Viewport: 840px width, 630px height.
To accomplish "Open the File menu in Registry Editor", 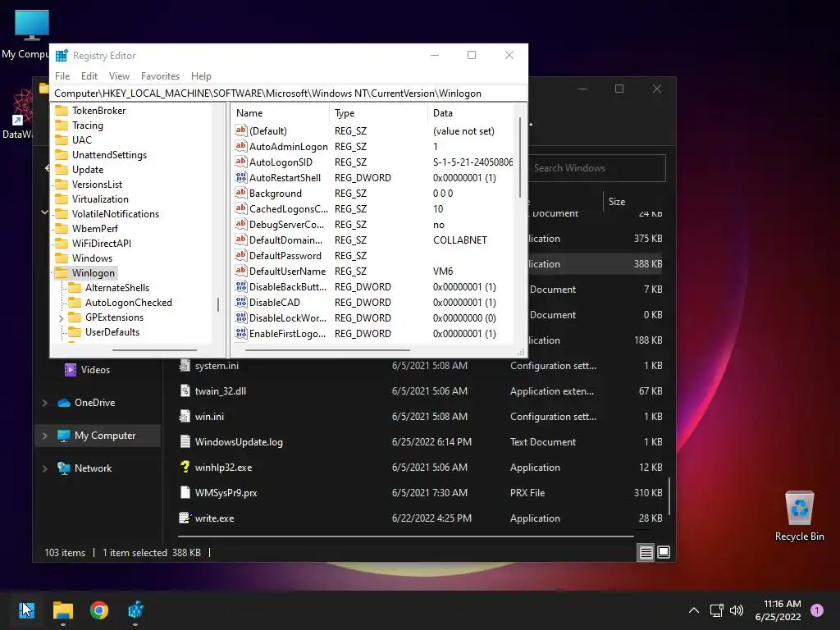I will [62, 76].
